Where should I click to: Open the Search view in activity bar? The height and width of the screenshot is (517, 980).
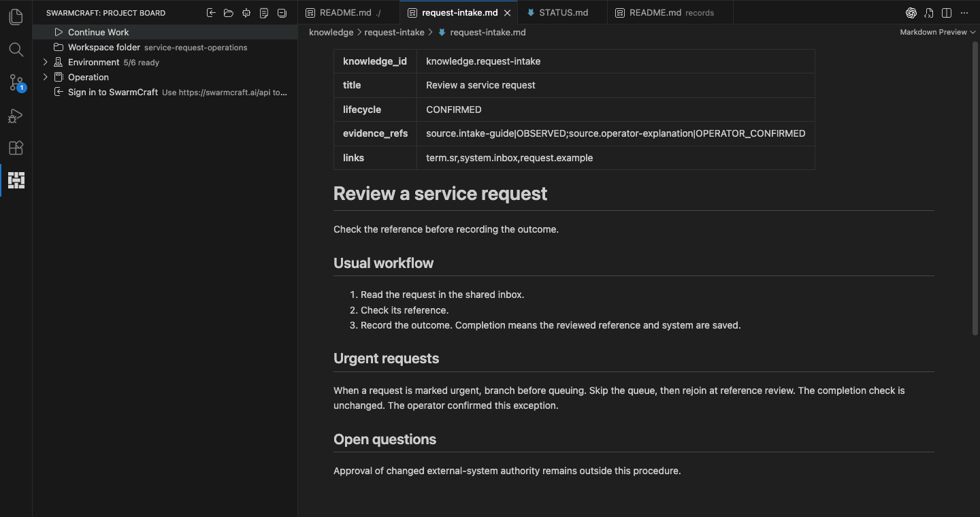[16, 50]
